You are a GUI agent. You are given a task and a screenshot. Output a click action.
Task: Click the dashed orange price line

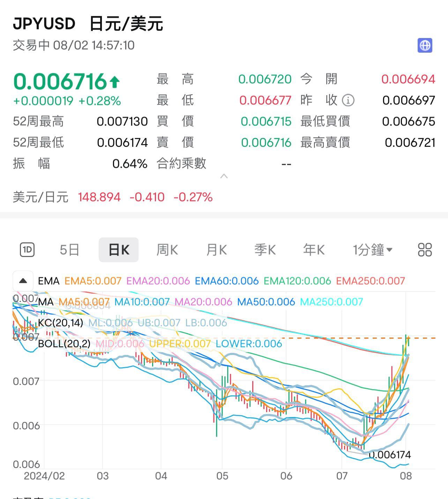click(x=349, y=339)
